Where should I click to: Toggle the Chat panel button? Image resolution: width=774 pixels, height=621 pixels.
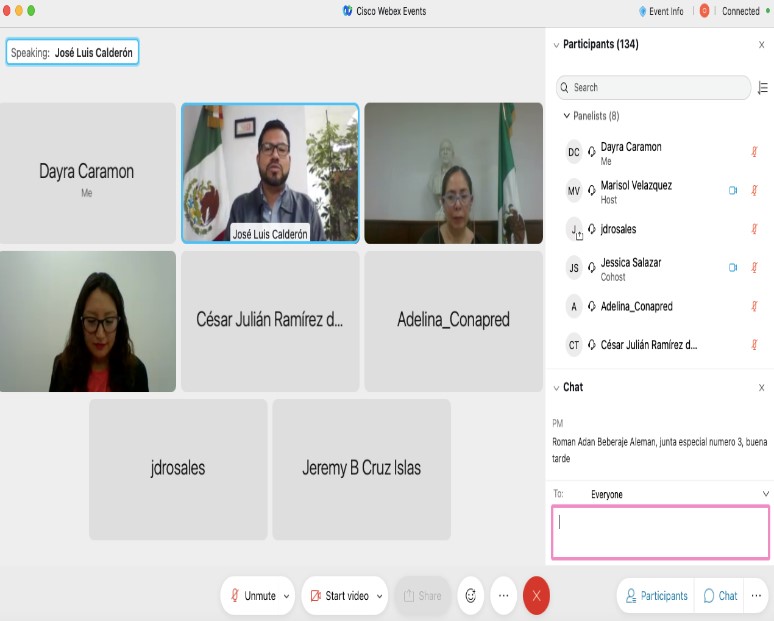click(720, 596)
